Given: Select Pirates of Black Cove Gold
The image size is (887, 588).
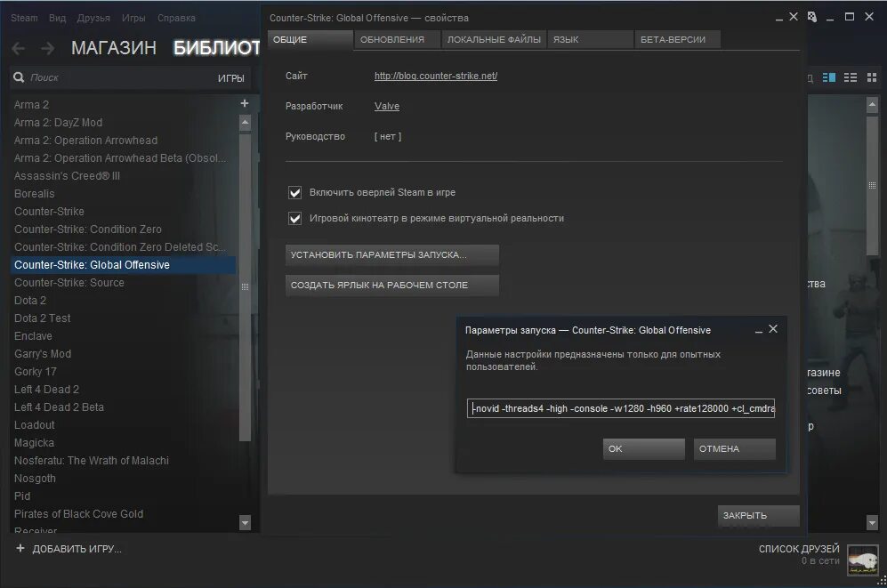Looking at the screenshot, I should pos(78,514).
